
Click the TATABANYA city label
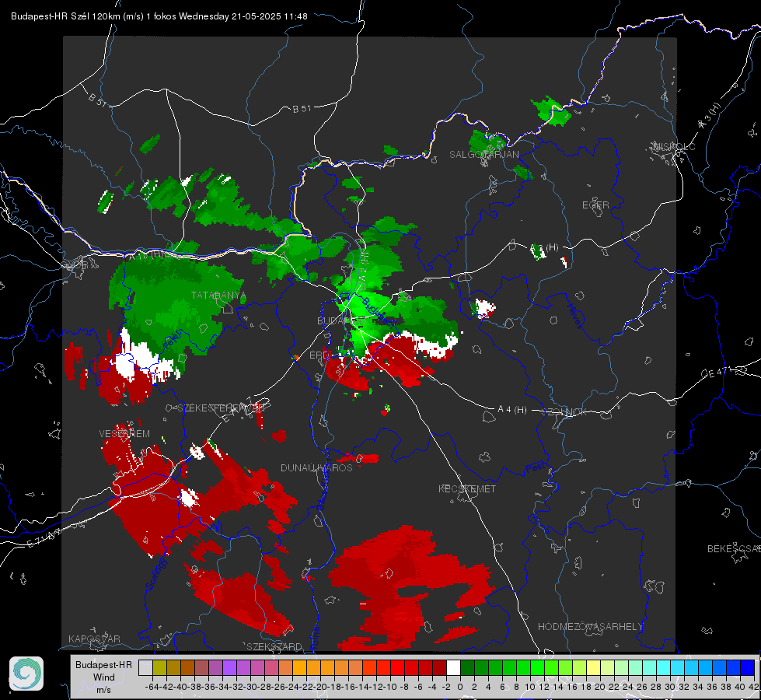click(x=219, y=296)
